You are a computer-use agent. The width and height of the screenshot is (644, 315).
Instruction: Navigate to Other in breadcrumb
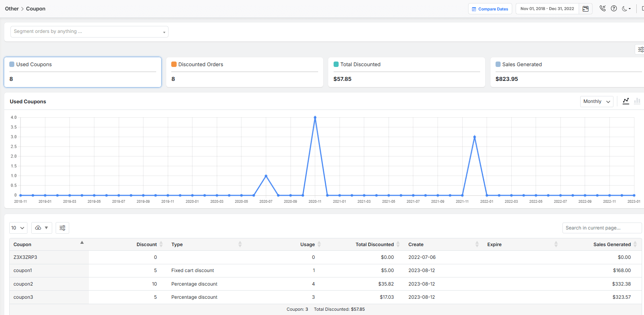coord(12,9)
